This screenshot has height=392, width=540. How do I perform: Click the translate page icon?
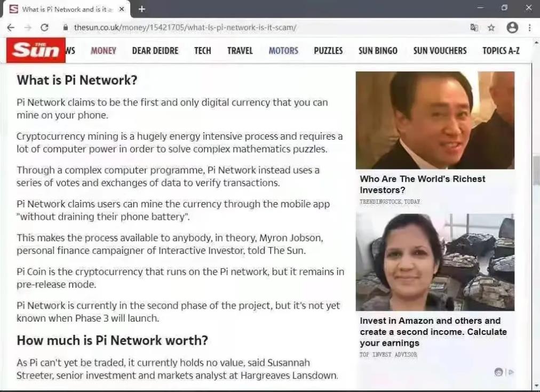[x=474, y=28]
